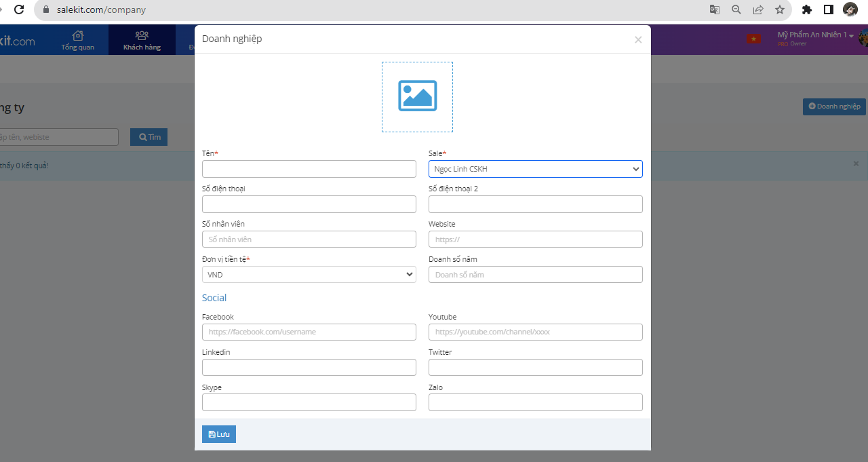Click the Google Translate icon
Image resolution: width=868 pixels, height=462 pixels.
(714, 9)
